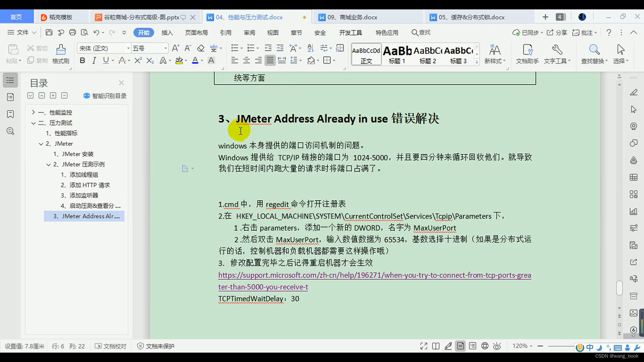Collapse the 二、压力测试 tree node
Screen dimensions: 644x362
coord(33,123)
